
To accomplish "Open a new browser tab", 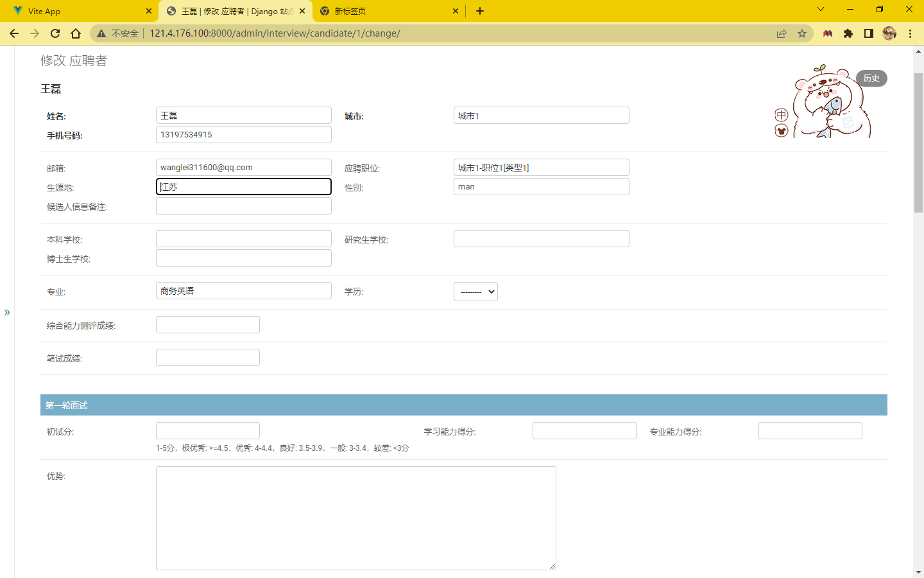I will 480,11.
